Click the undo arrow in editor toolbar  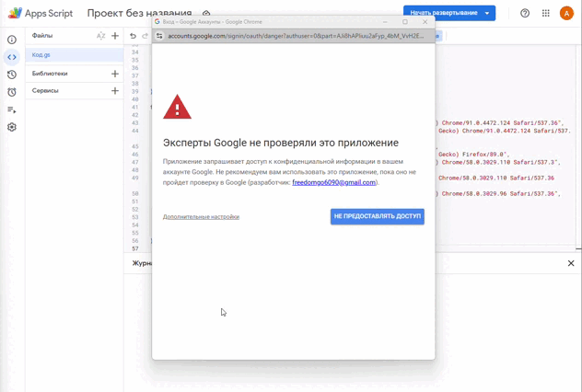(134, 36)
